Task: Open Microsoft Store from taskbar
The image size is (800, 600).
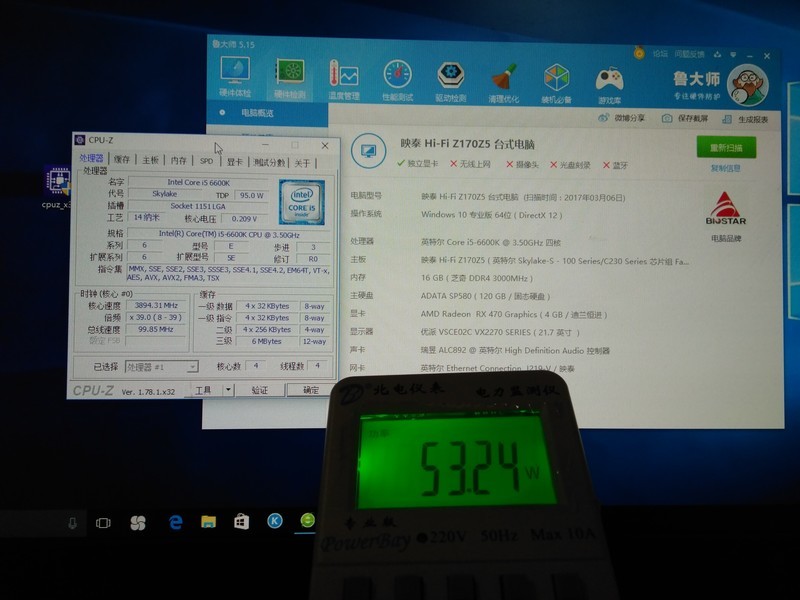Action: tap(241, 521)
